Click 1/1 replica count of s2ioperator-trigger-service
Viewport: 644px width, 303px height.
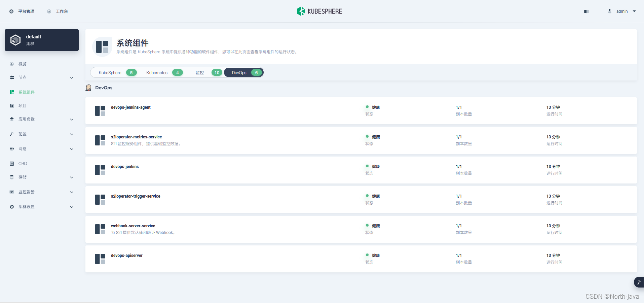pos(459,196)
